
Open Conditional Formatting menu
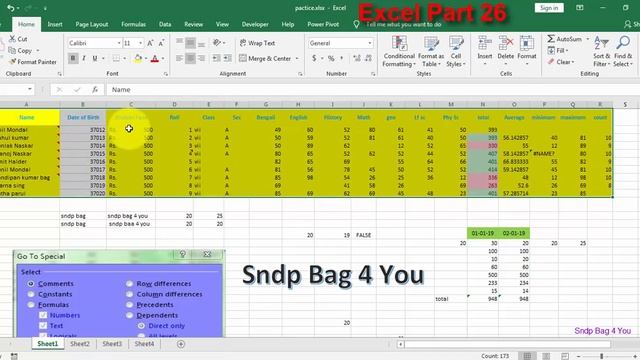click(399, 51)
